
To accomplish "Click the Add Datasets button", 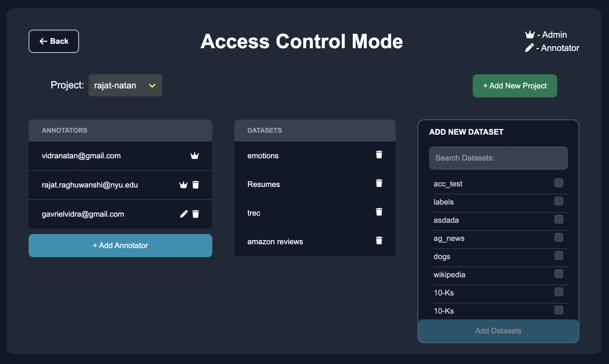I will [498, 331].
